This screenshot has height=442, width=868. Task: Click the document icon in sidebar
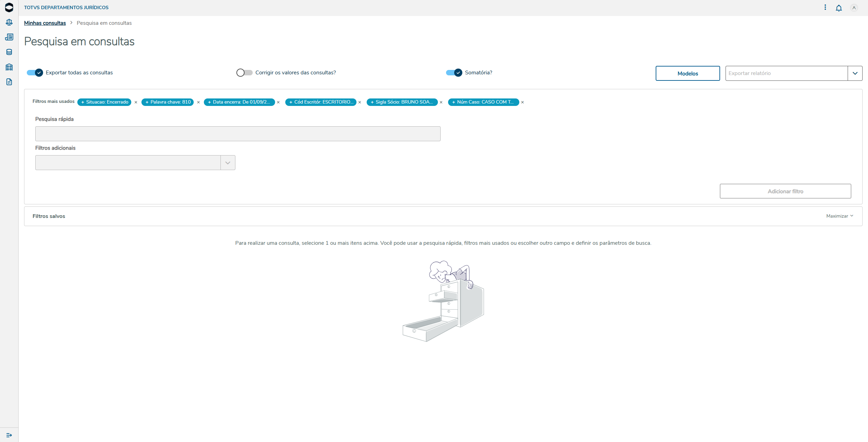click(9, 82)
